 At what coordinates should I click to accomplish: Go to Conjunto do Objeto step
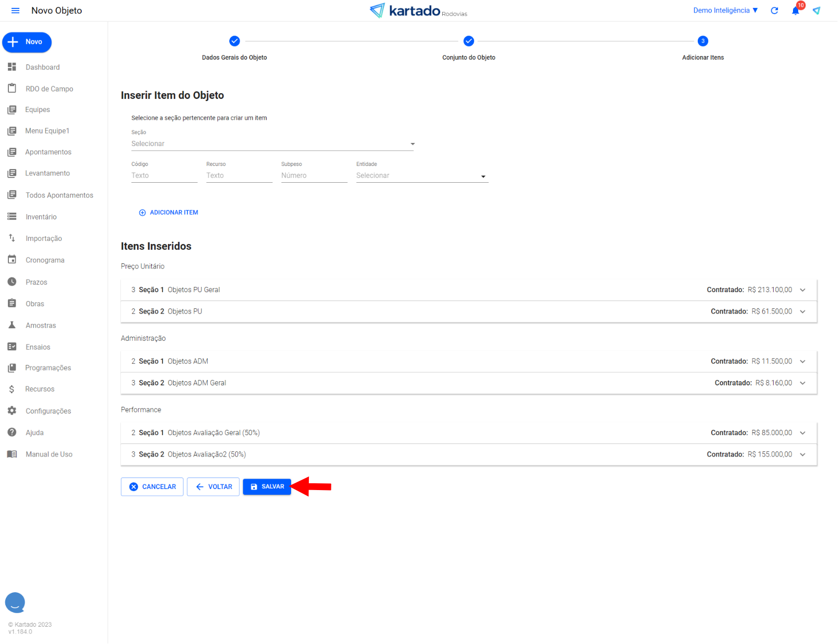click(468, 41)
